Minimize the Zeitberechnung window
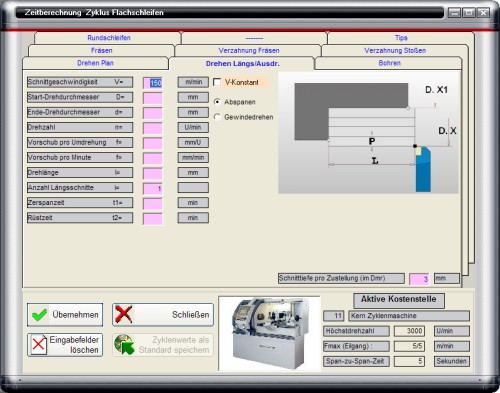 (x=454, y=13)
